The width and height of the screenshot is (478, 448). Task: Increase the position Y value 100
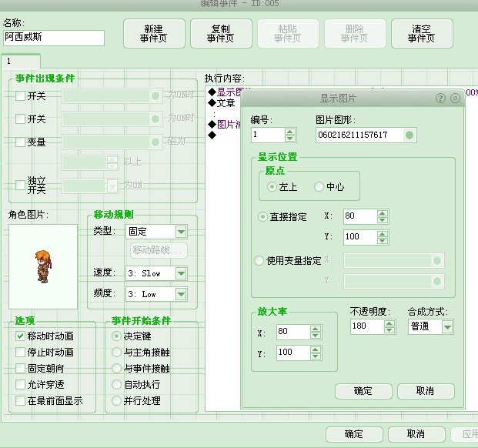383,234
